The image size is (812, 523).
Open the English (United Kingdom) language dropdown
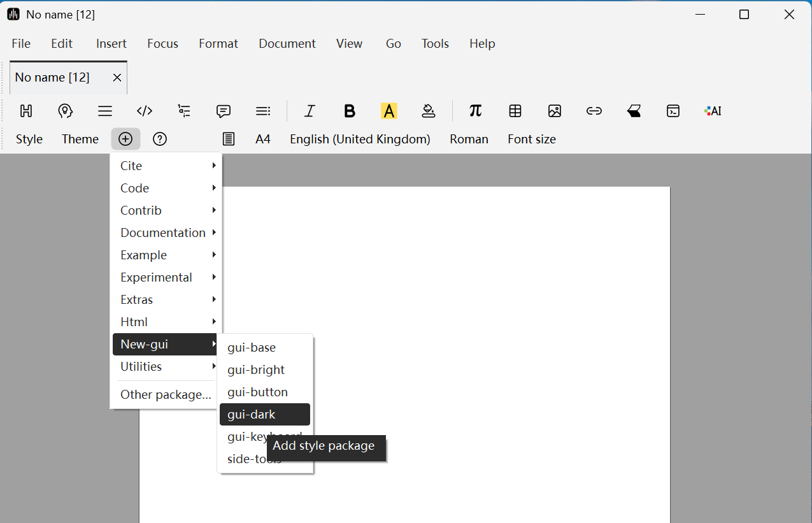360,139
